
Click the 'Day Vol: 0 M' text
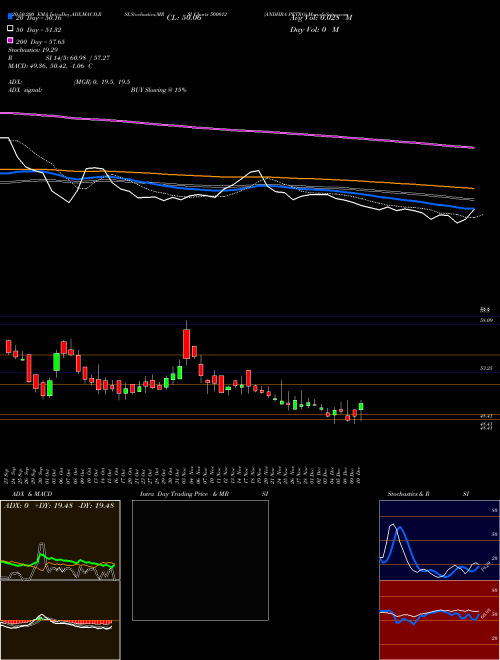[314, 30]
